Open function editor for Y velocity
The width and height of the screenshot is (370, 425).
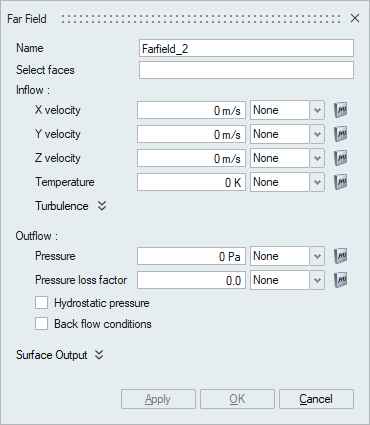click(x=341, y=134)
